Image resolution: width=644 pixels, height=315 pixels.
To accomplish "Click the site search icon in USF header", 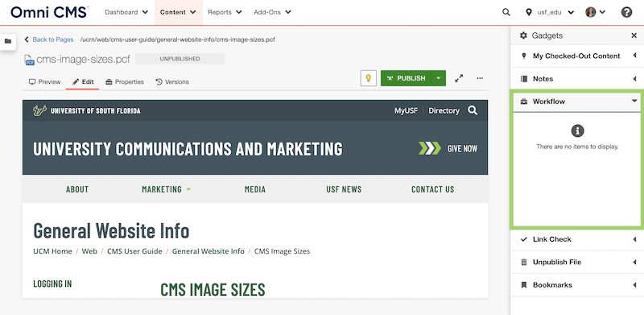I will tap(473, 110).
